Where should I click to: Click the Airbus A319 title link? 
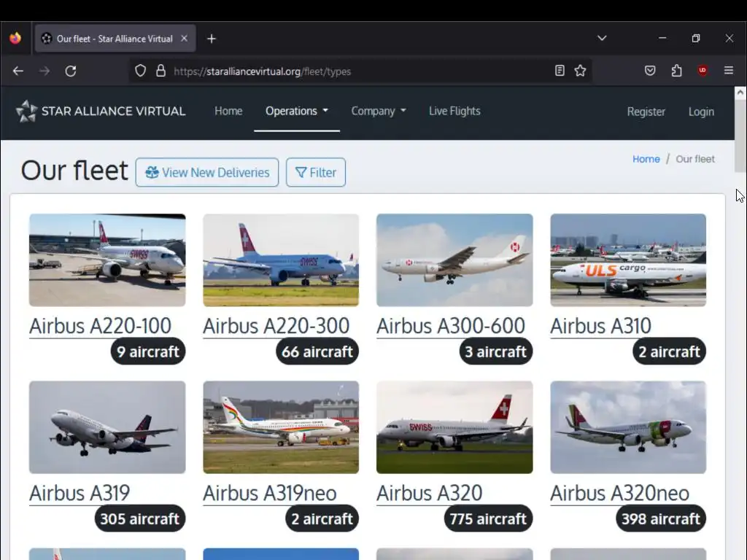point(80,494)
